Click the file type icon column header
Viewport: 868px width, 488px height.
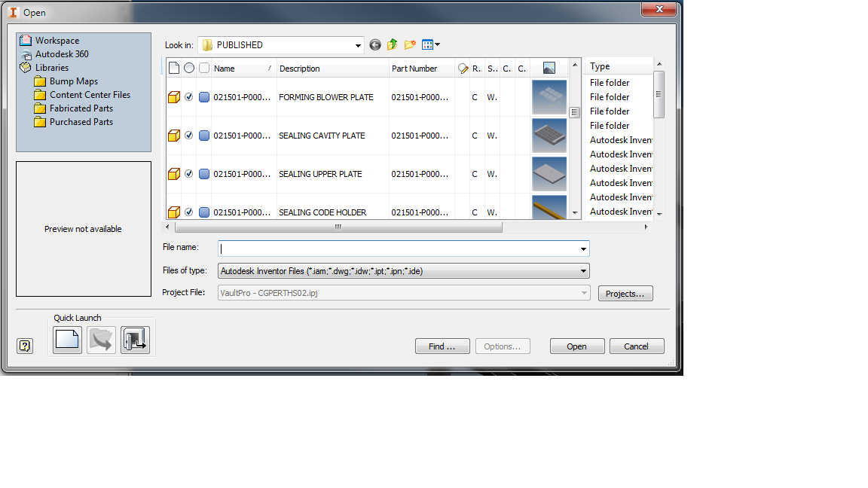pos(174,68)
